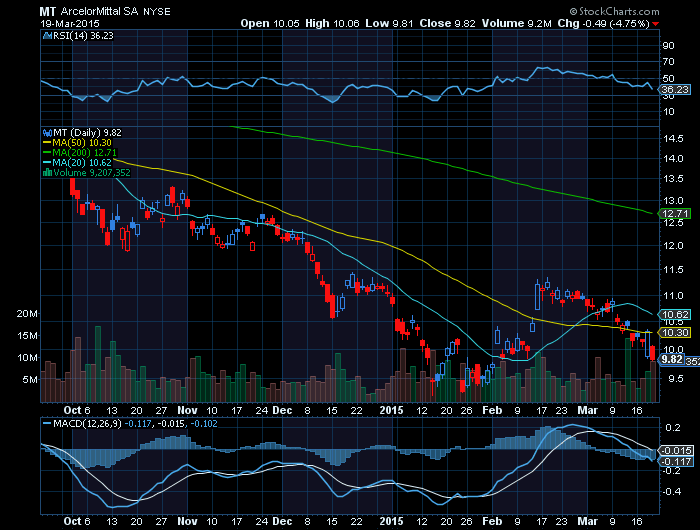
Task: Click the 11.5 price axis label
Action: [x=673, y=270]
